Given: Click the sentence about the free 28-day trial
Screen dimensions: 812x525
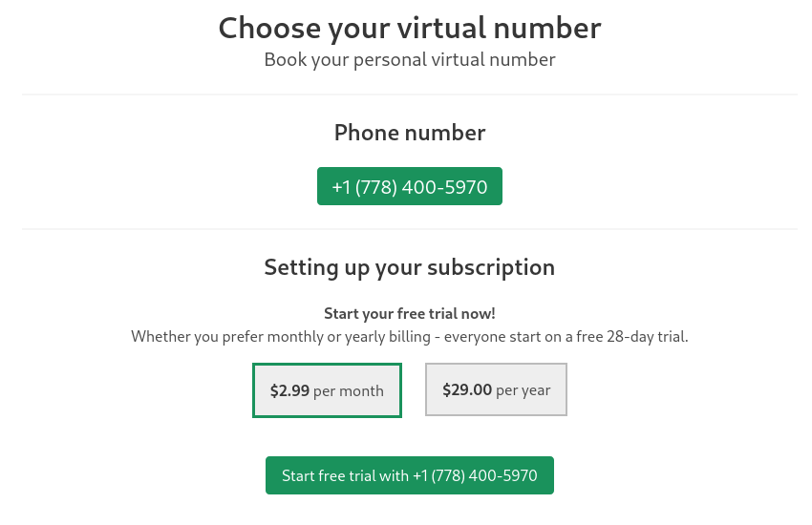Looking at the screenshot, I should 409,337.
